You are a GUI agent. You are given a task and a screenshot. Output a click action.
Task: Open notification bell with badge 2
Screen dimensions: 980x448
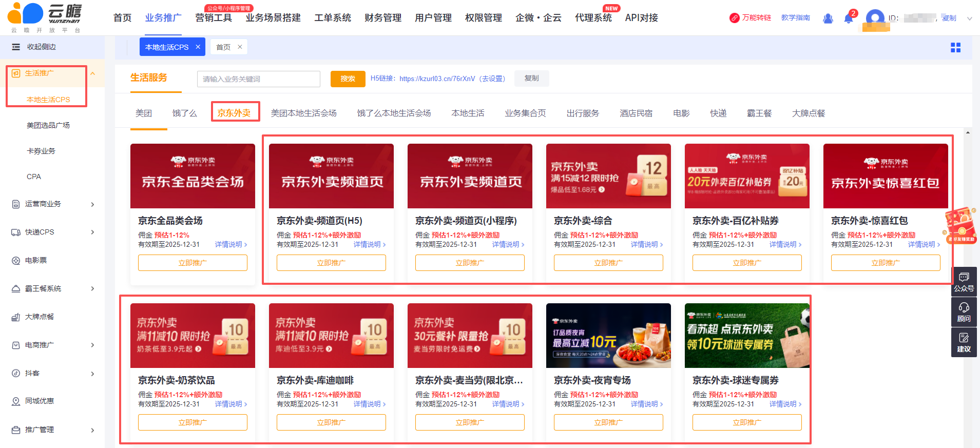[849, 18]
